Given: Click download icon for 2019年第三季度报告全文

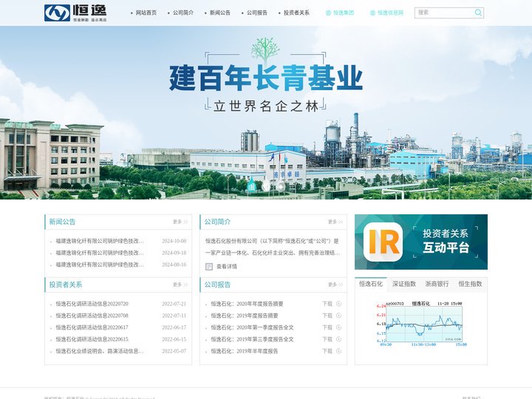Looking at the screenshot, I should pyautogui.click(x=338, y=339).
